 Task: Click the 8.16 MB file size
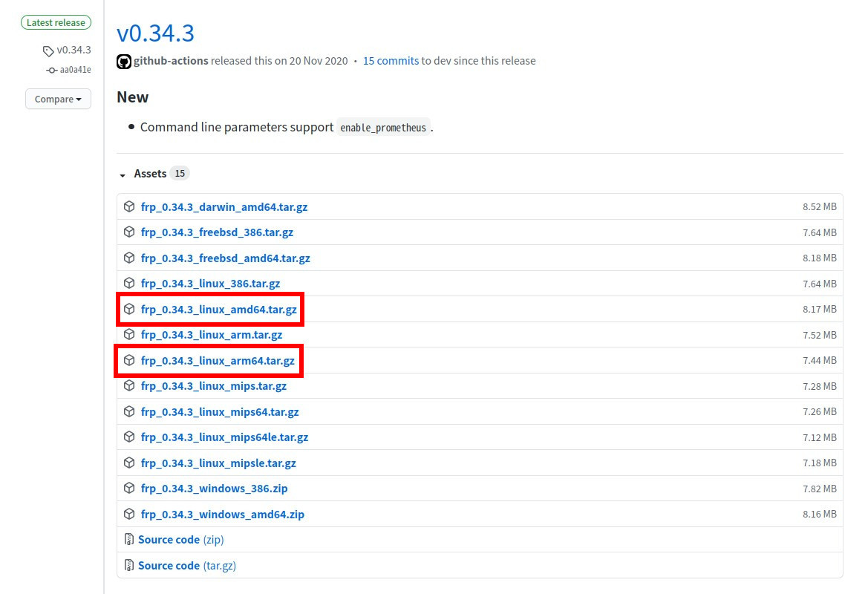click(x=819, y=514)
